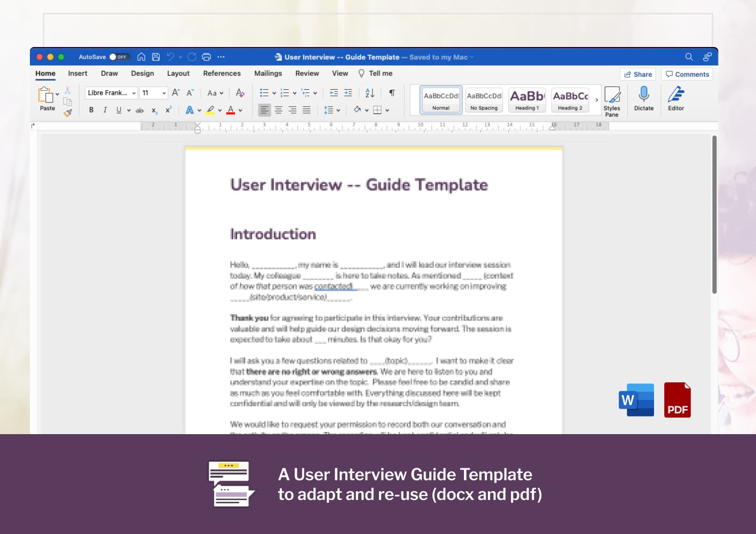
Task: Open the Mailings tab
Action: point(268,74)
